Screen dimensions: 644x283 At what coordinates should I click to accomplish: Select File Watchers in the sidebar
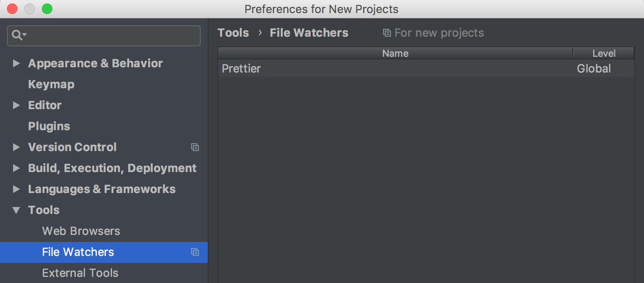pos(78,252)
